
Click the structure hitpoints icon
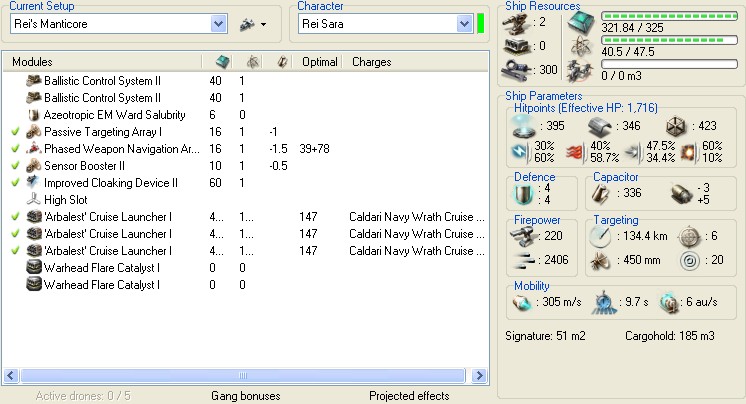tap(676, 127)
